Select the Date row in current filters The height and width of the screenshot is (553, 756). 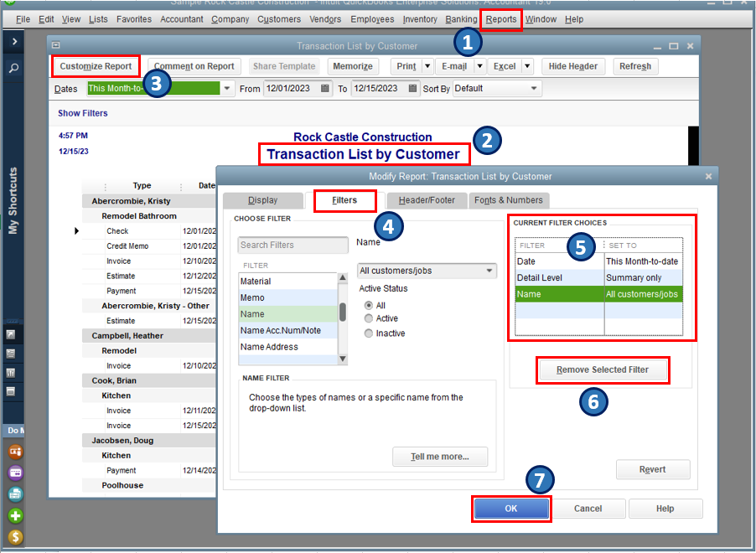click(598, 261)
